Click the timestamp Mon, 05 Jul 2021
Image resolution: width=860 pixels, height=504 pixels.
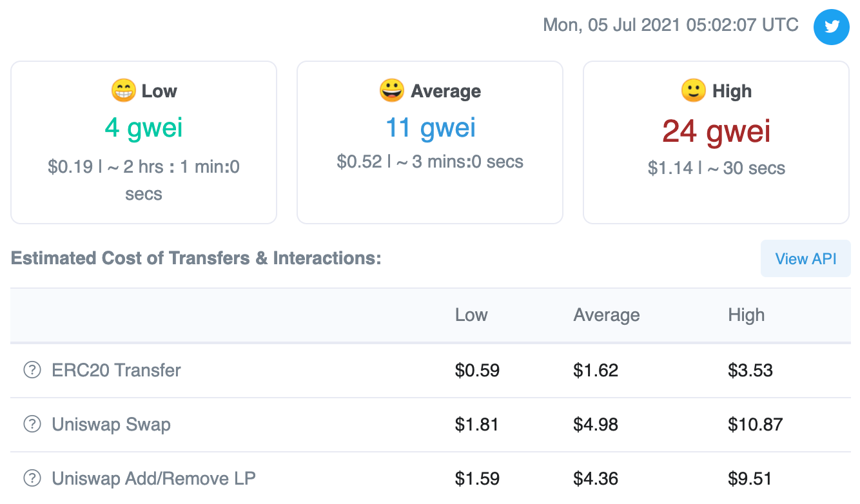tap(671, 25)
